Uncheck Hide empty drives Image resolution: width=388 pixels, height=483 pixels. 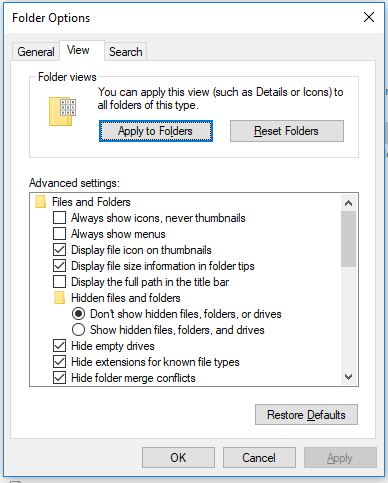point(59,346)
